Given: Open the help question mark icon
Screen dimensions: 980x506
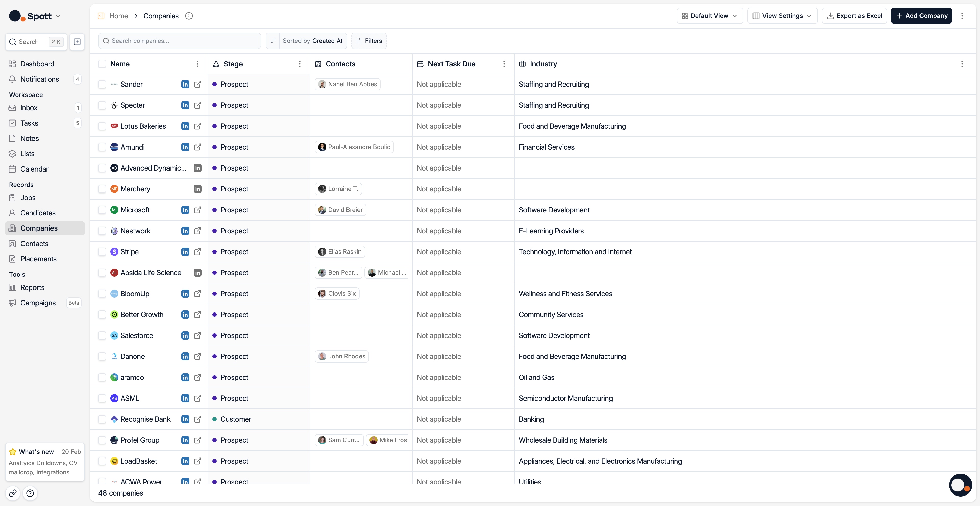Looking at the screenshot, I should click(30, 493).
